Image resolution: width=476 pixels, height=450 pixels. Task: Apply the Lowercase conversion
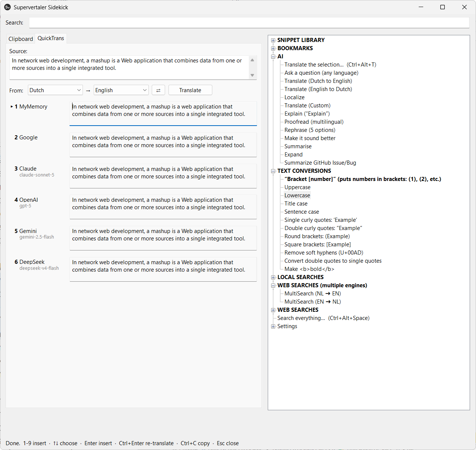point(297,195)
